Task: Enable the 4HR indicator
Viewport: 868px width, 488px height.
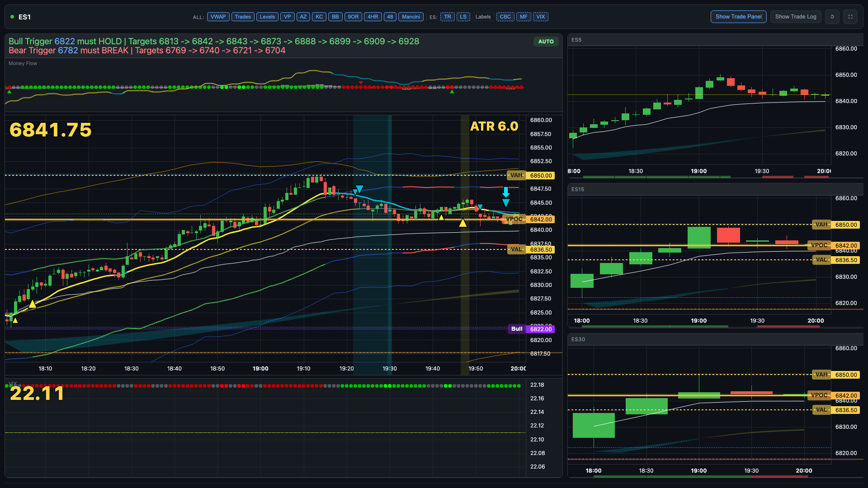Action: [373, 16]
